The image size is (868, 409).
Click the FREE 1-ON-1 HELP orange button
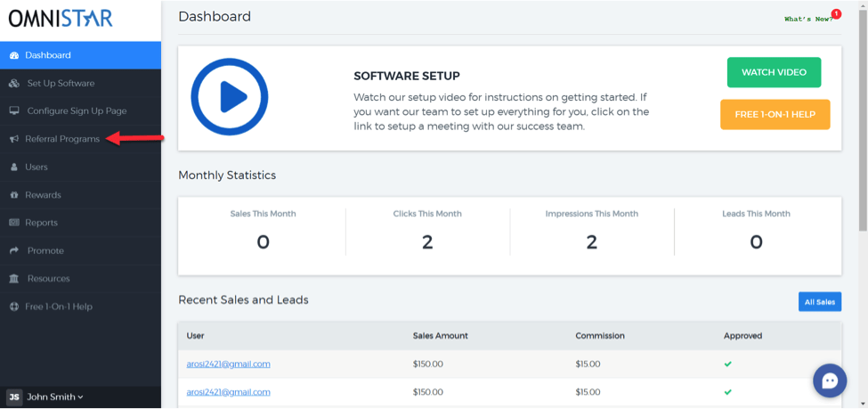[775, 115]
